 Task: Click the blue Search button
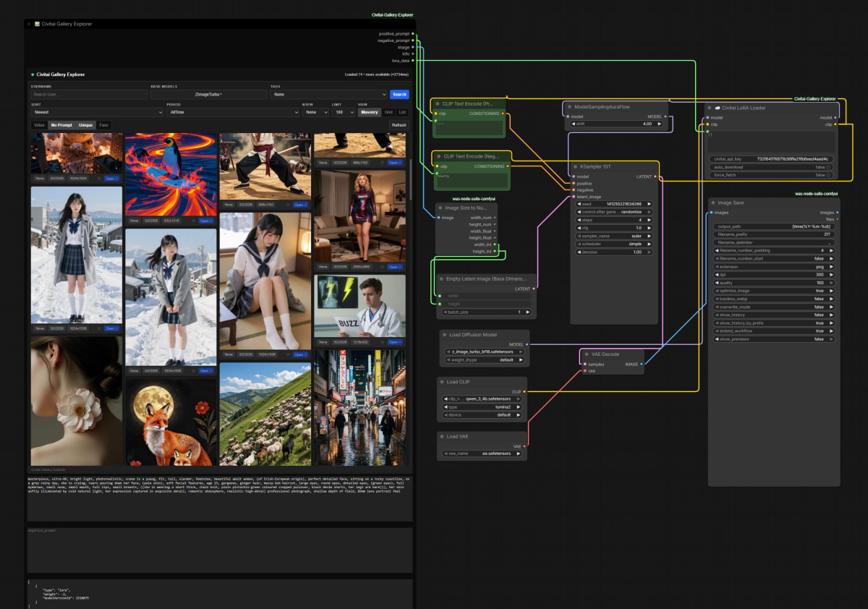click(399, 94)
